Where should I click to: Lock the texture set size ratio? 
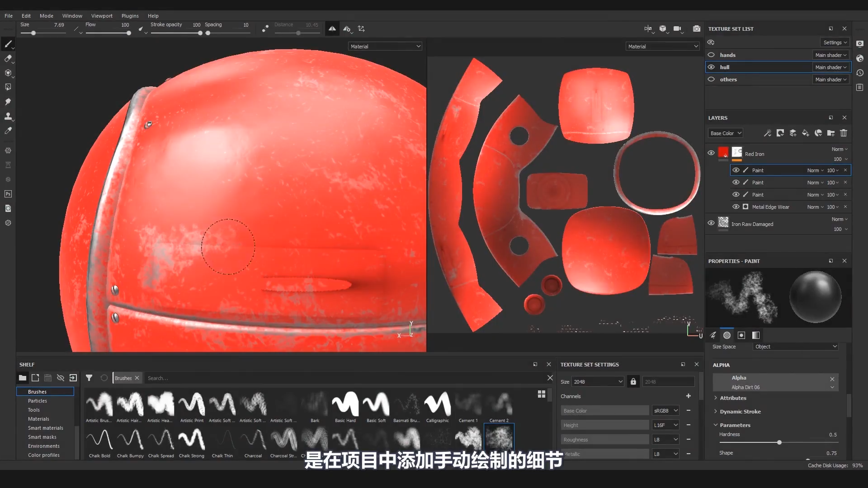pyautogui.click(x=633, y=381)
